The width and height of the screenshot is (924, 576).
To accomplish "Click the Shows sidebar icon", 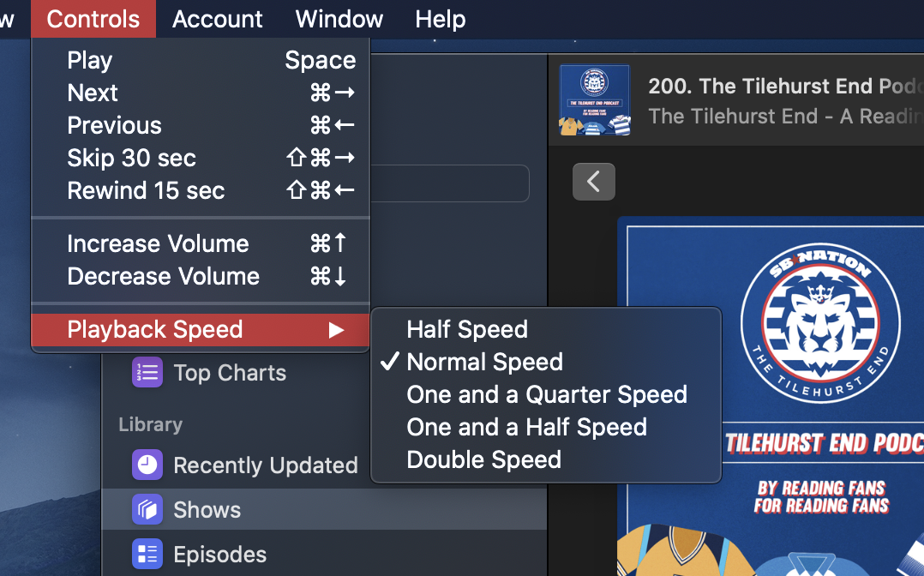I will click(x=147, y=509).
